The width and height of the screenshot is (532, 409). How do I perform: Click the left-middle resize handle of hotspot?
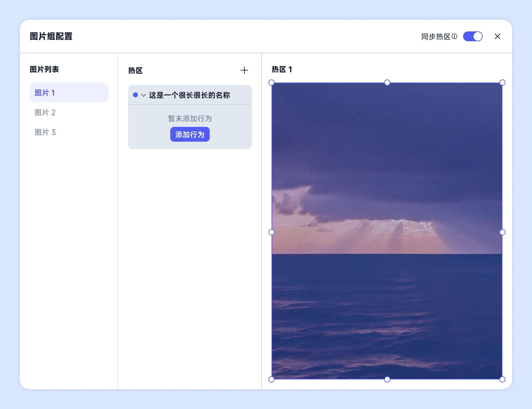272,232
